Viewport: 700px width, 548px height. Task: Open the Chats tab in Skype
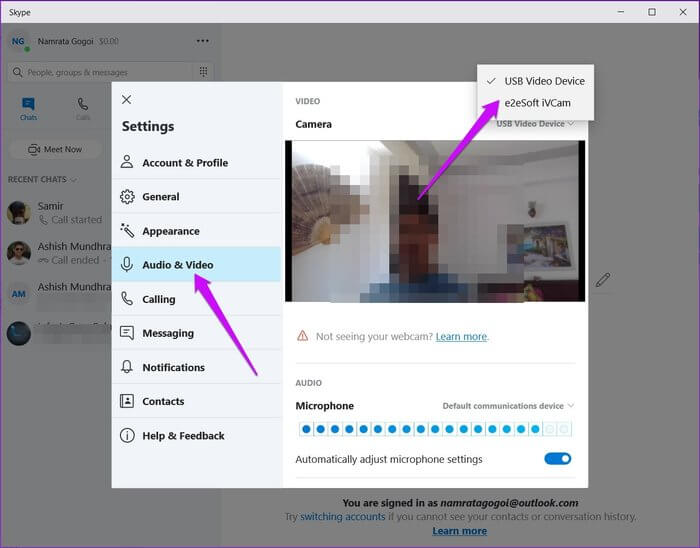[x=28, y=109]
